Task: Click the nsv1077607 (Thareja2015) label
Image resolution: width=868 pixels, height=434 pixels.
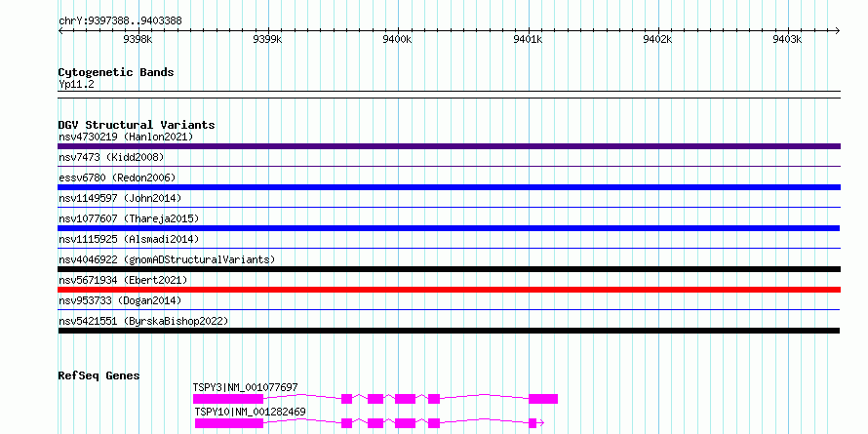Action: pos(129,218)
